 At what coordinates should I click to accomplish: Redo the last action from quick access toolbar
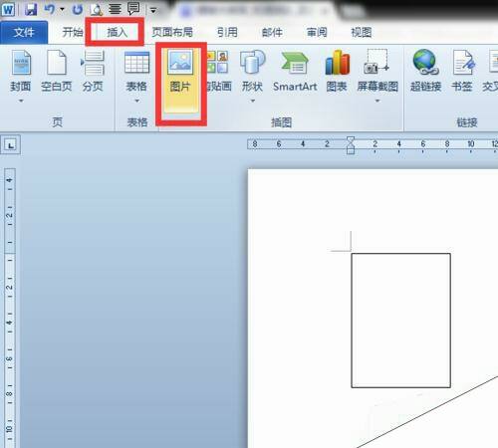pyautogui.click(x=77, y=9)
